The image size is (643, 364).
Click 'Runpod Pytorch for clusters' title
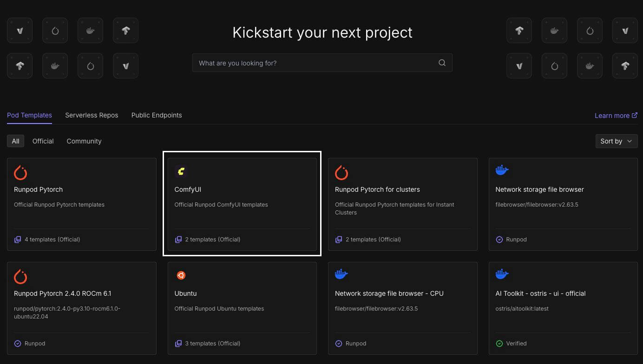pyautogui.click(x=377, y=189)
